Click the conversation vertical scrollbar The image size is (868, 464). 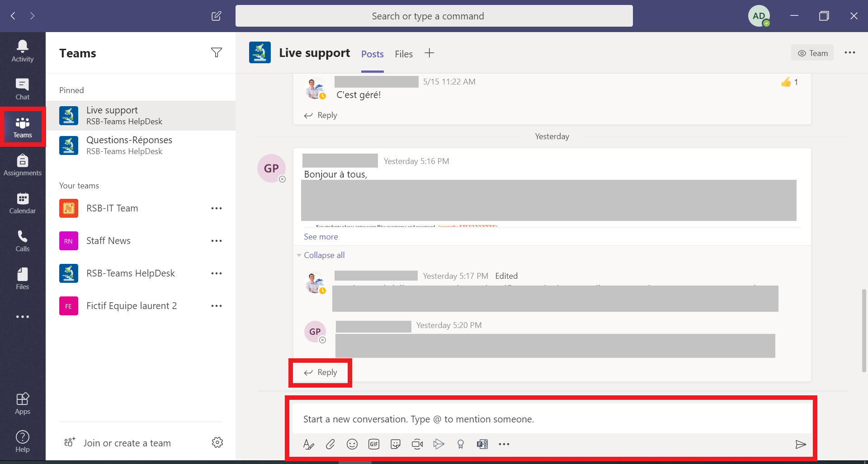[x=864, y=330]
